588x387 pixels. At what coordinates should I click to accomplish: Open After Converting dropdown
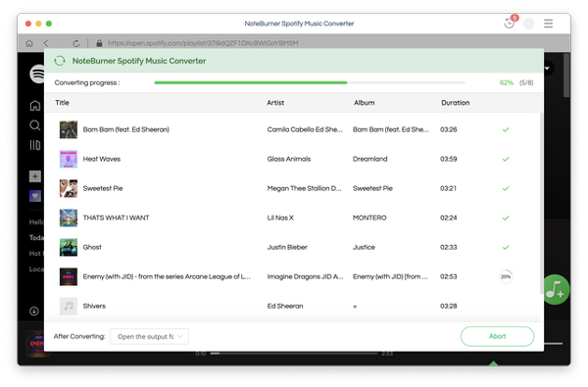[149, 336]
